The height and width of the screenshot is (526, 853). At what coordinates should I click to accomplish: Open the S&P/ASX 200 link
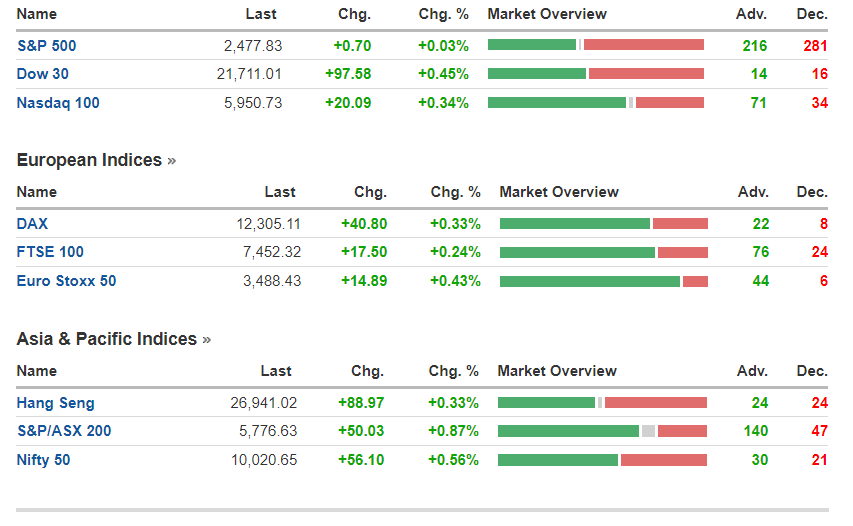(64, 431)
